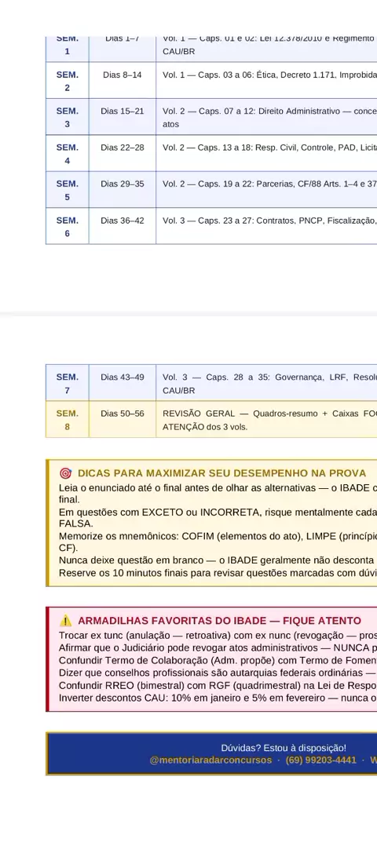Click the Vol. 2 Caps. 13 a 18 row text
Screen dimensions: 377x868
269,148
